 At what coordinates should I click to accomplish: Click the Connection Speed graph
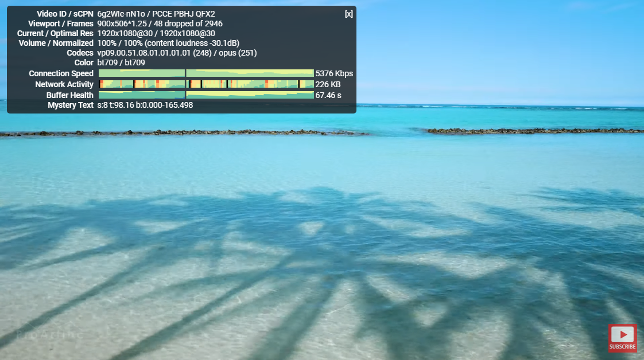[x=206, y=73]
